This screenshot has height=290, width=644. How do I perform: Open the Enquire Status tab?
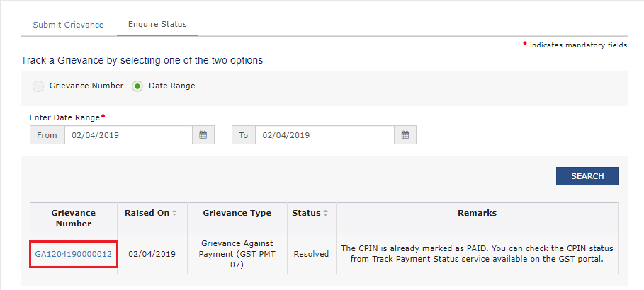pyautogui.click(x=157, y=24)
